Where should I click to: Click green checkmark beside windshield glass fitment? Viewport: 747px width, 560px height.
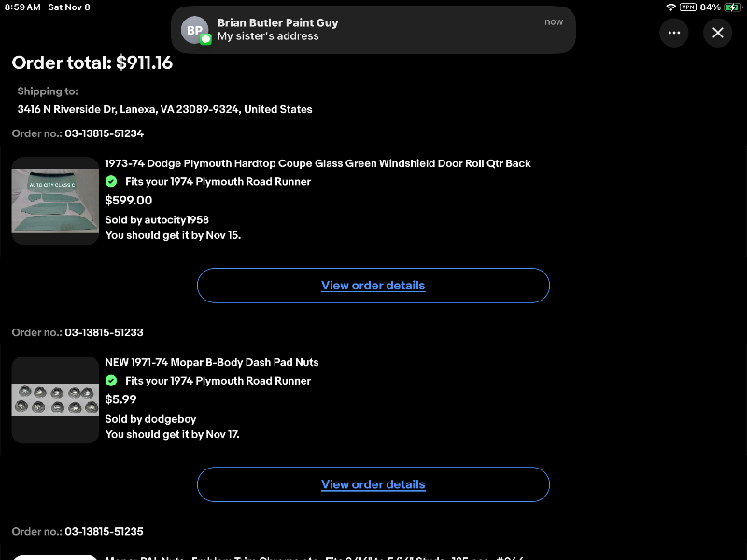[x=111, y=182]
